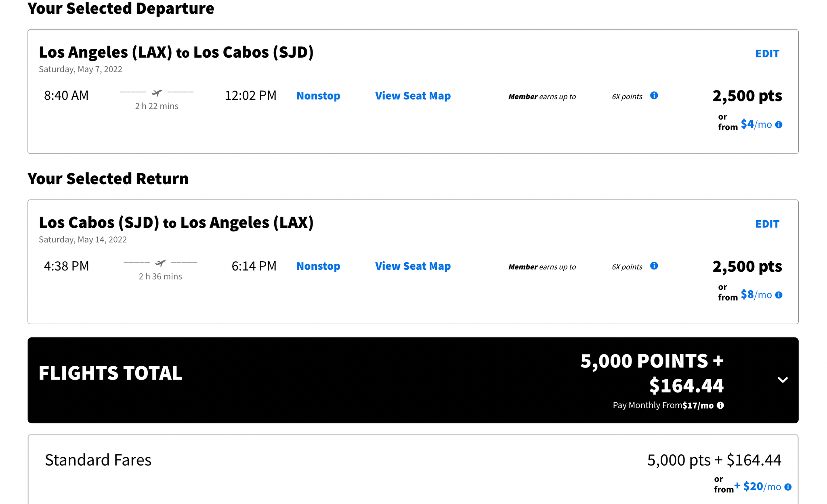
Task: Click the departure flight airplane icon
Action: coord(157,93)
